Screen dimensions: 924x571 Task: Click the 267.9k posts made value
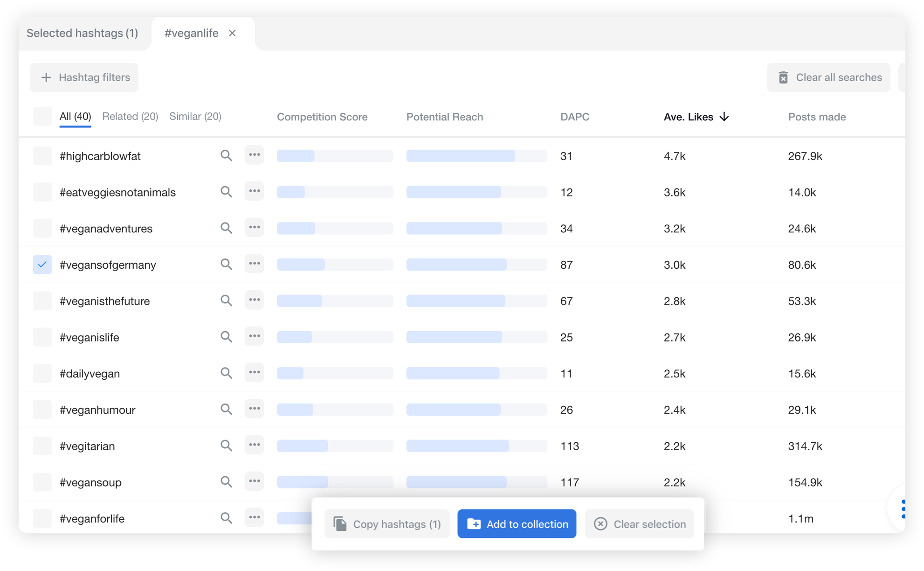pyautogui.click(x=805, y=156)
